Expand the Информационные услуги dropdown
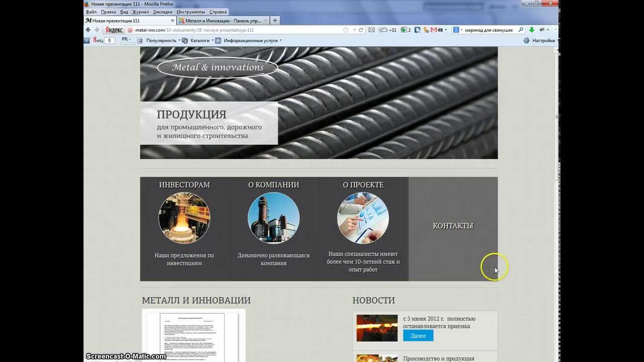This screenshot has height=362, width=644. [x=281, y=40]
